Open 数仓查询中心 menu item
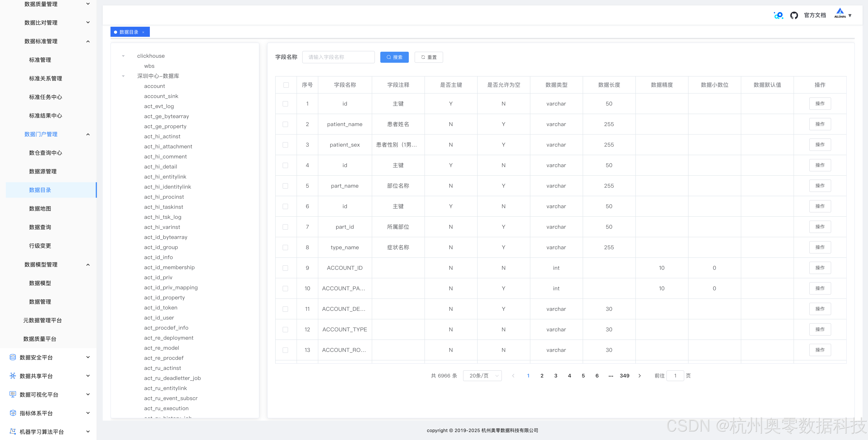Screen dimensions: 868x440 tap(46, 153)
